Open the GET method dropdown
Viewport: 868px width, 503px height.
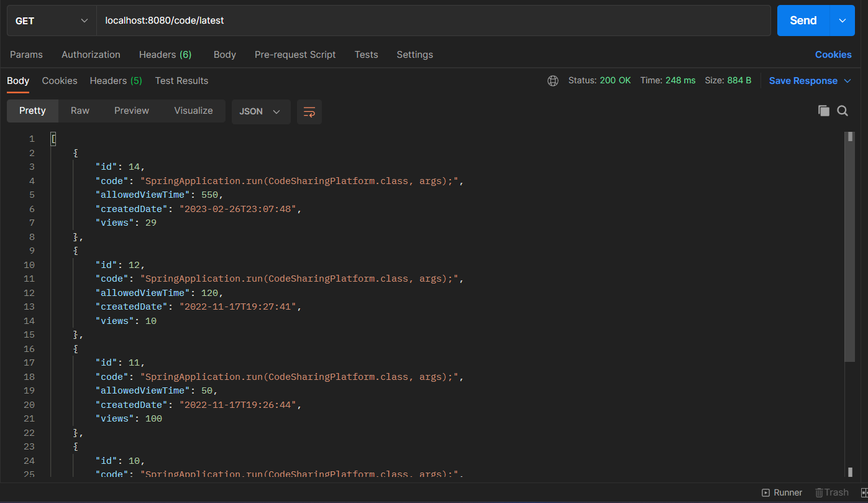(x=52, y=21)
